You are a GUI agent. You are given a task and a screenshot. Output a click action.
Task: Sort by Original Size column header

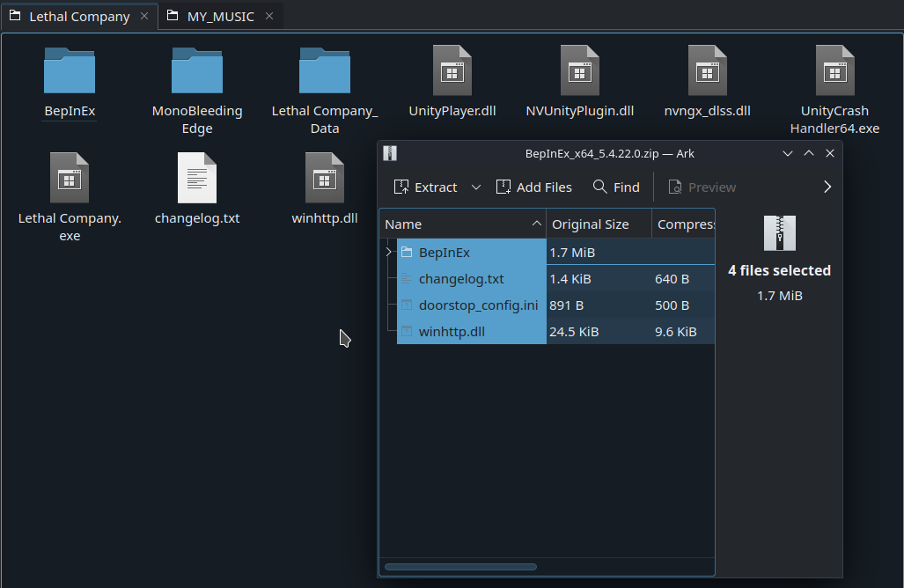pyautogui.click(x=599, y=224)
